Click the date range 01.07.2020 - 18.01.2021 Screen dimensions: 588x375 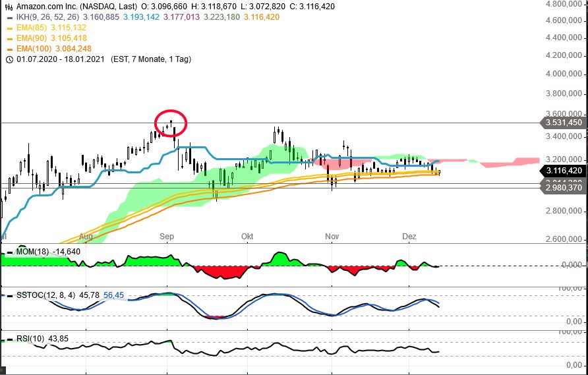click(x=61, y=59)
